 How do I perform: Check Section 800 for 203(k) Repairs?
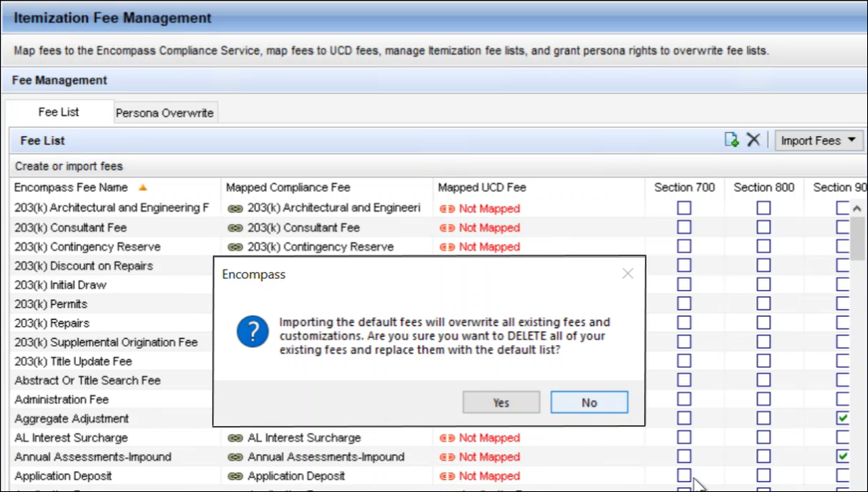764,322
